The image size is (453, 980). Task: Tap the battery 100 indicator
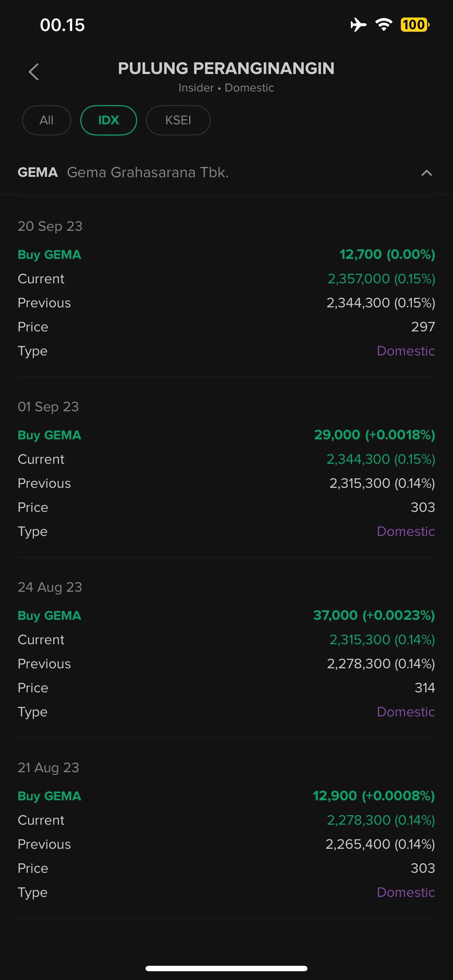tap(415, 25)
